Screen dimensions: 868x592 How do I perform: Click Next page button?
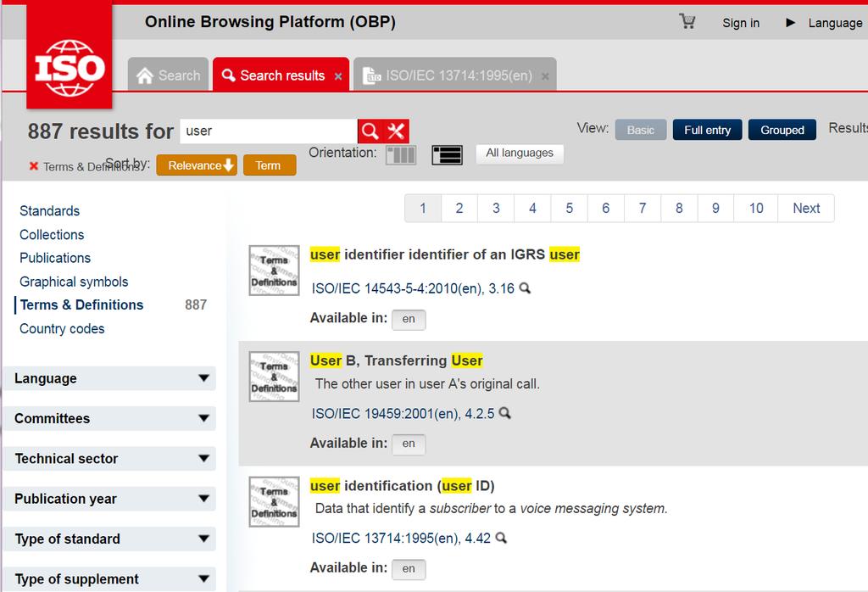click(806, 209)
